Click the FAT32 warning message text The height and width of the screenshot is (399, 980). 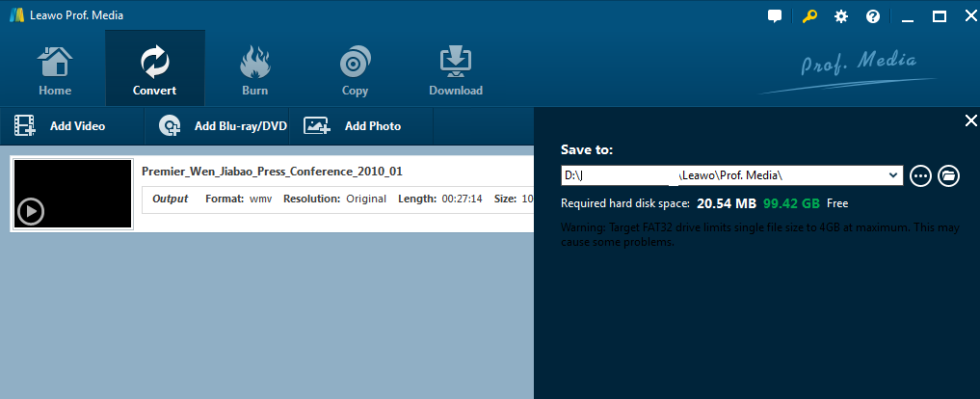coord(760,234)
